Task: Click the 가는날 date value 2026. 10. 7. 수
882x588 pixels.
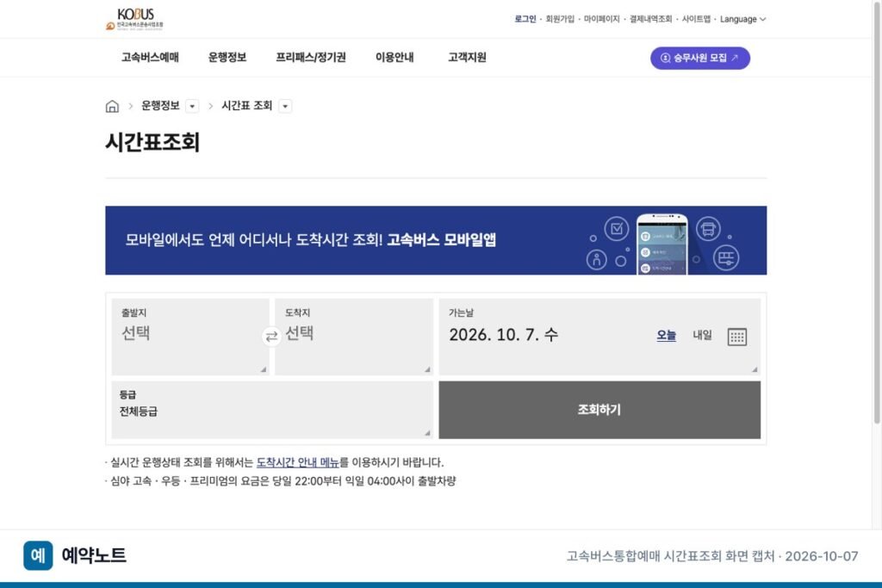Action: pyautogui.click(x=503, y=335)
